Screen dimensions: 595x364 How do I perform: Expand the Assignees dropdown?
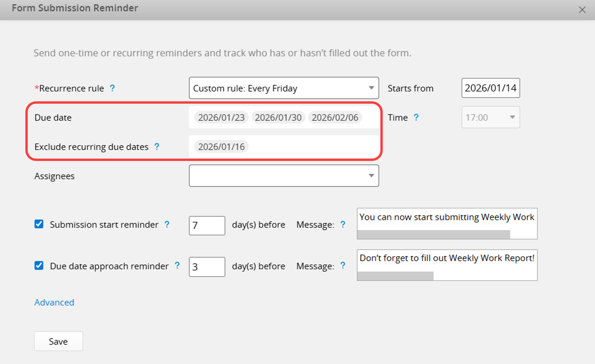click(284, 176)
